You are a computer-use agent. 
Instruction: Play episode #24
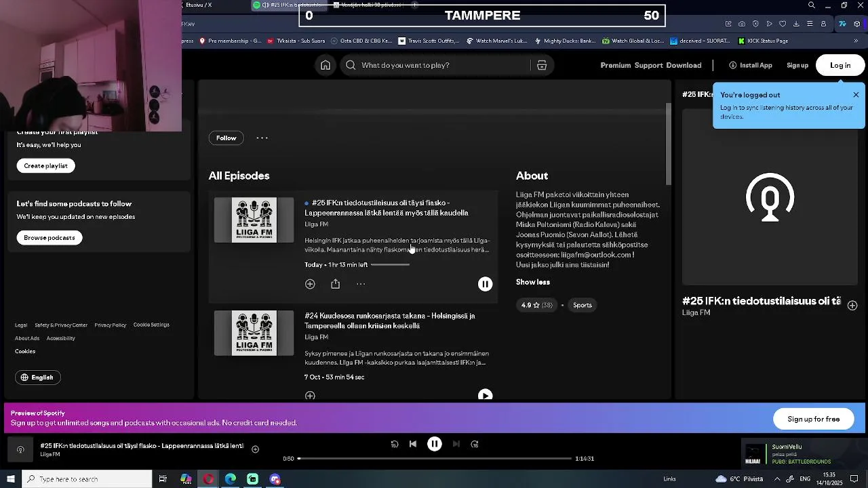[x=485, y=396]
